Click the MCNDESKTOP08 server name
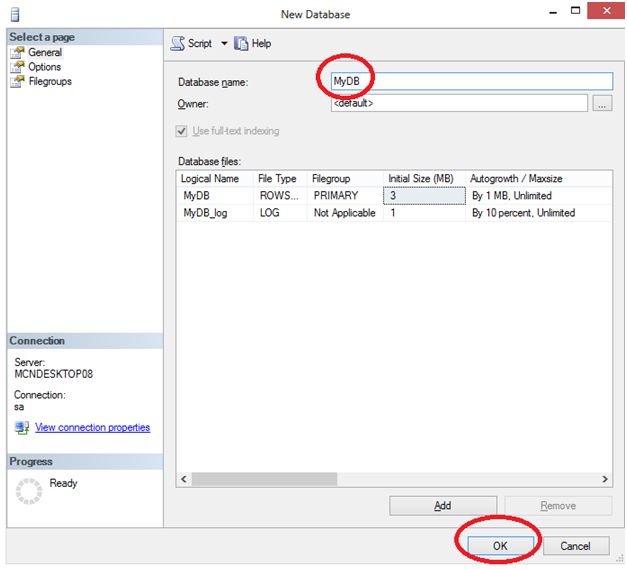Image resolution: width=627 pixels, height=569 pixels. pyautogui.click(x=54, y=374)
